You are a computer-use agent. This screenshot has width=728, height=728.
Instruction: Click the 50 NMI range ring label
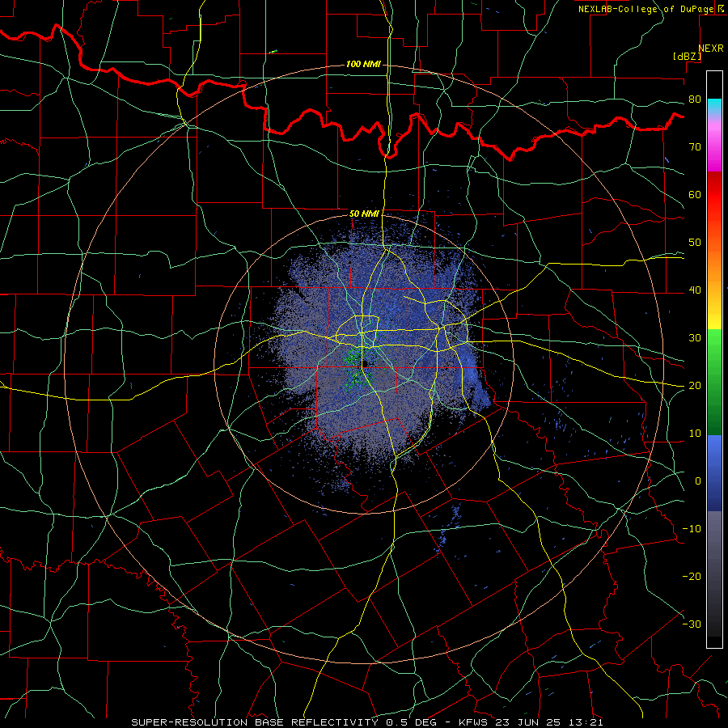coord(364,214)
